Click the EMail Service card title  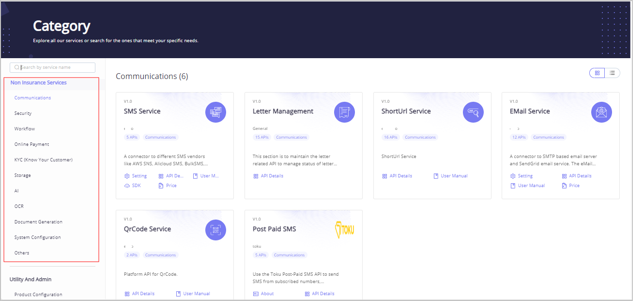pyautogui.click(x=530, y=111)
